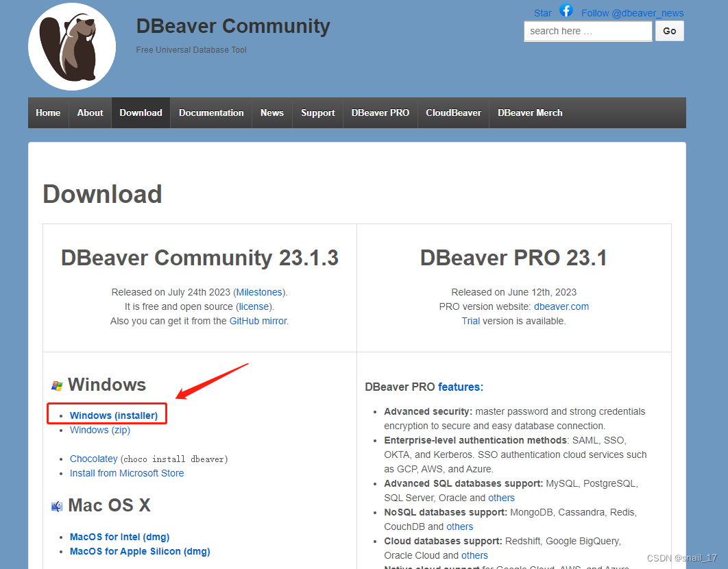This screenshot has width=728, height=569.
Task: Click the Windows logo beside the Windows heading
Action: (x=57, y=385)
